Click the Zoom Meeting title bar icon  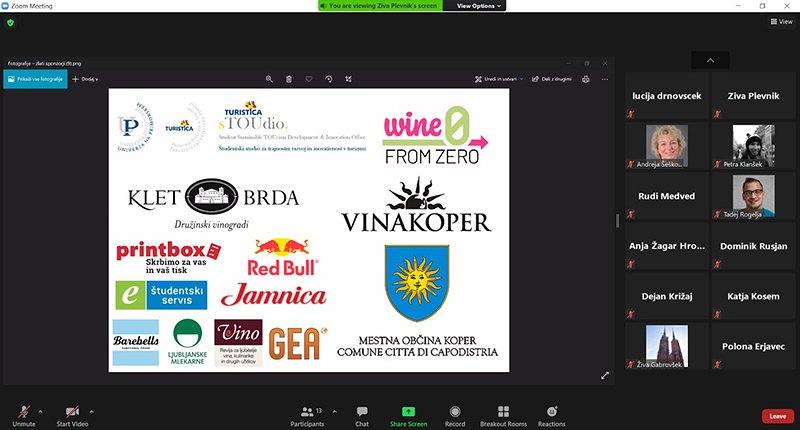5,6
